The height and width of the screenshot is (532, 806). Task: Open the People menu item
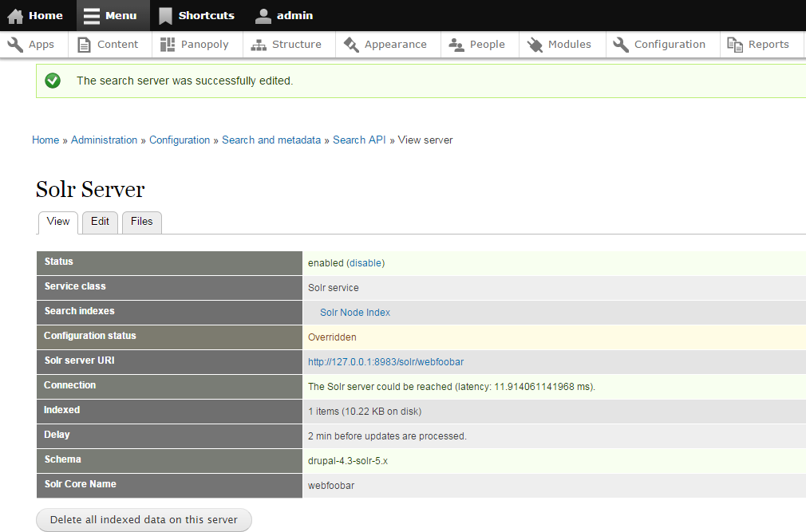(x=479, y=45)
